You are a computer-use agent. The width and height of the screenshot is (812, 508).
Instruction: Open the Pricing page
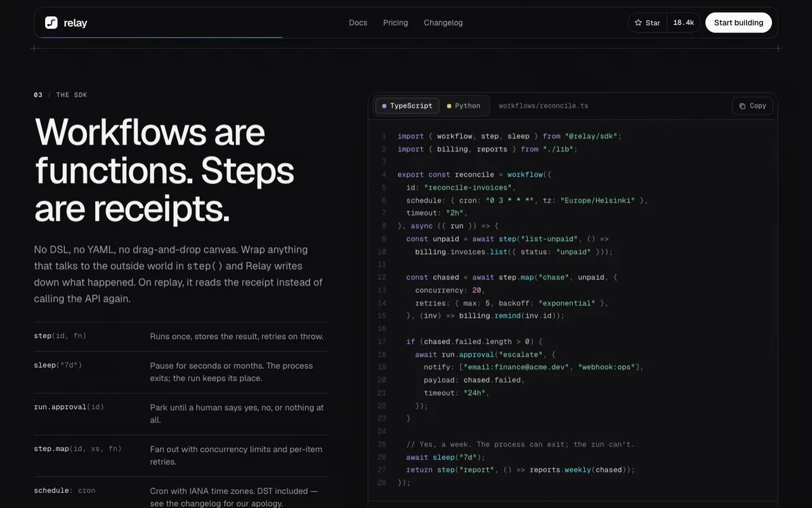coord(395,23)
